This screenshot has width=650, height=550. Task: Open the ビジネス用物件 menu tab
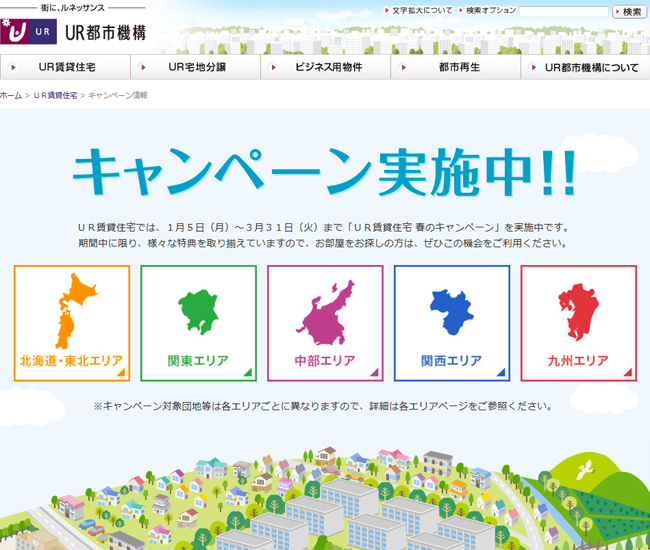coord(325,67)
